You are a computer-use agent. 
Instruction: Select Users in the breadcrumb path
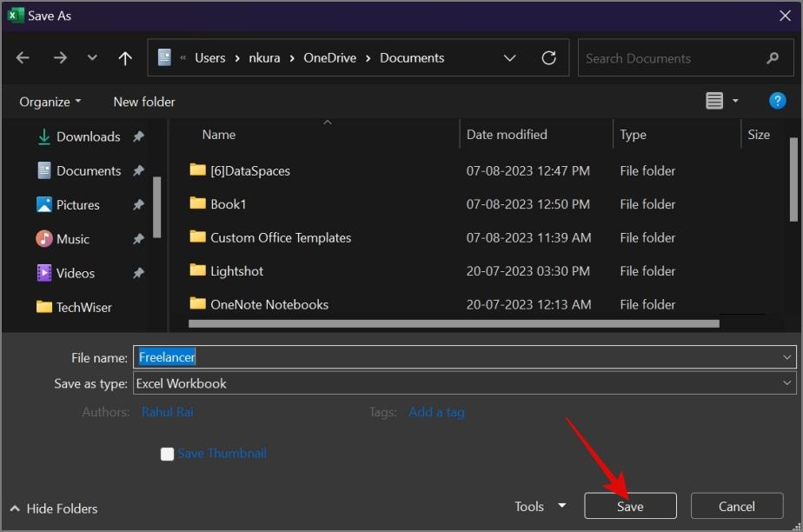[x=210, y=58]
